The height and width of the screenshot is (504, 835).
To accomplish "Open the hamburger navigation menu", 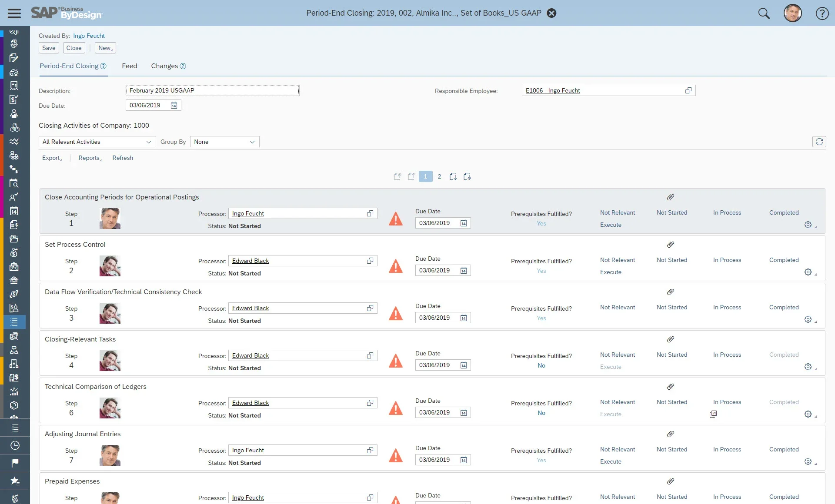I will pyautogui.click(x=14, y=13).
